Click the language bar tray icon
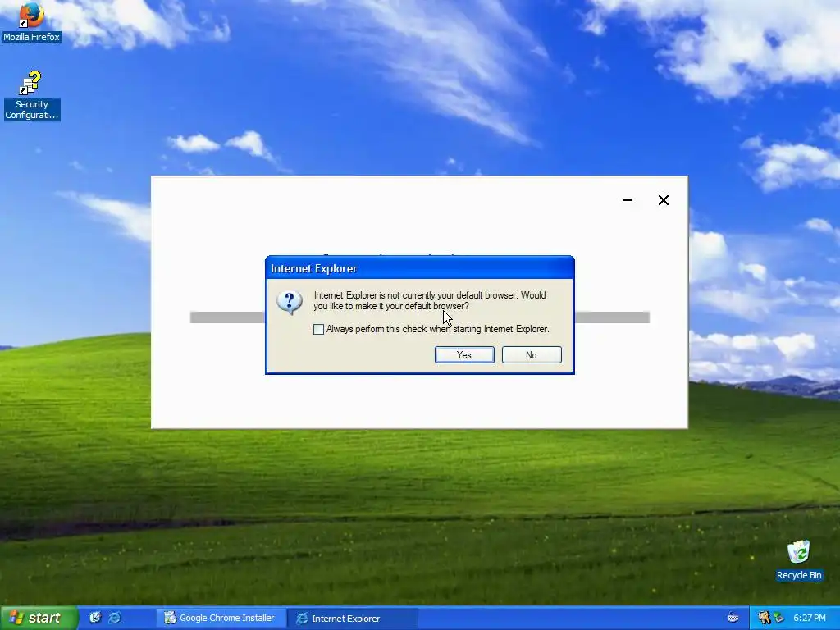 tap(733, 618)
